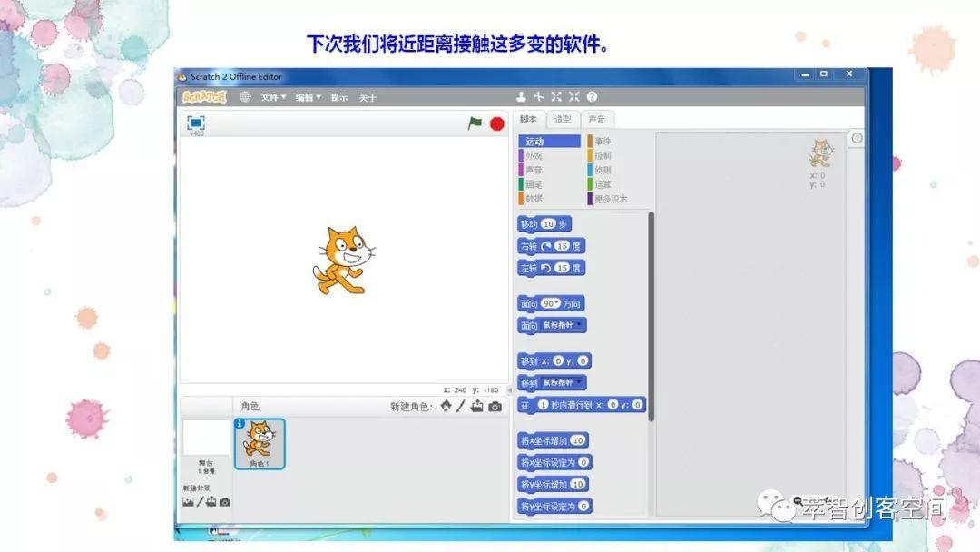Upload backdrop from file icon
The image size is (980, 552).
(x=211, y=502)
